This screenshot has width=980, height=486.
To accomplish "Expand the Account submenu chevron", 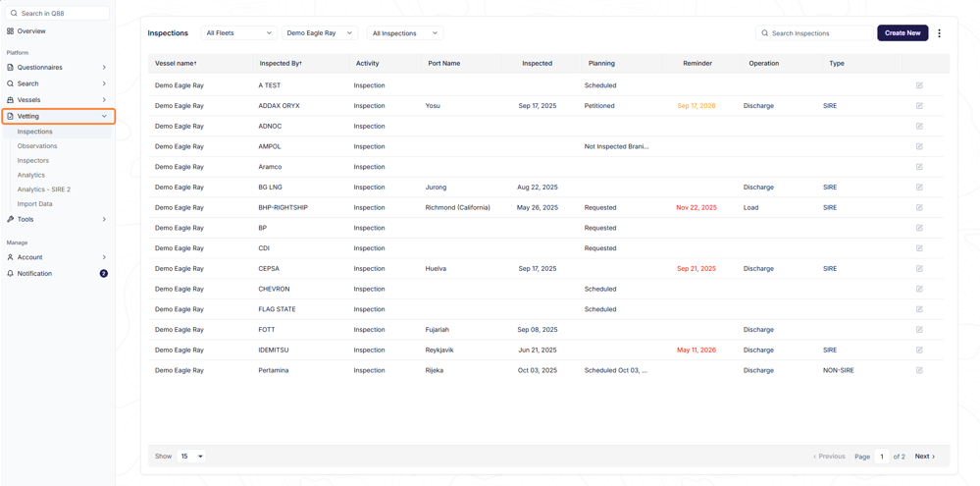I will [x=104, y=257].
